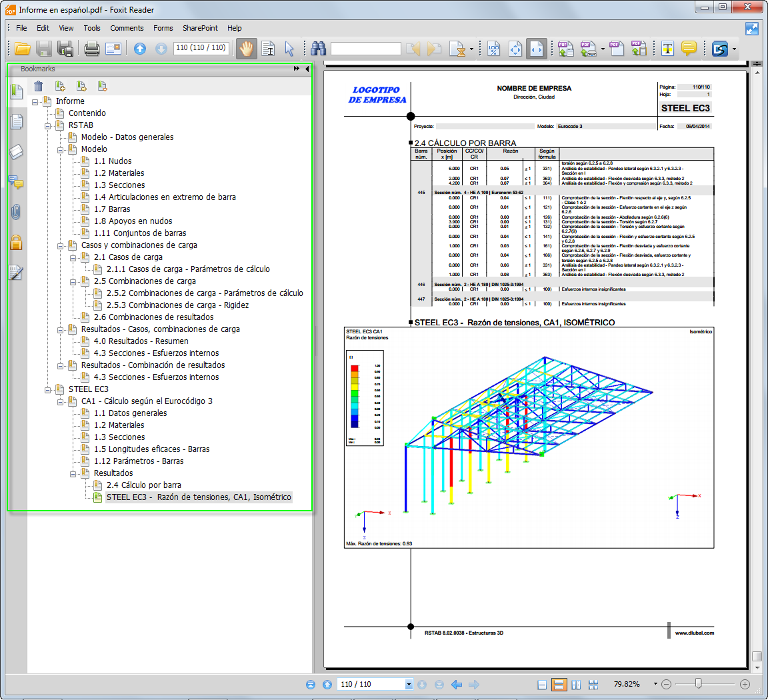Click the zoom slider handle
Viewport: 768px width, 700px height.
(x=699, y=683)
